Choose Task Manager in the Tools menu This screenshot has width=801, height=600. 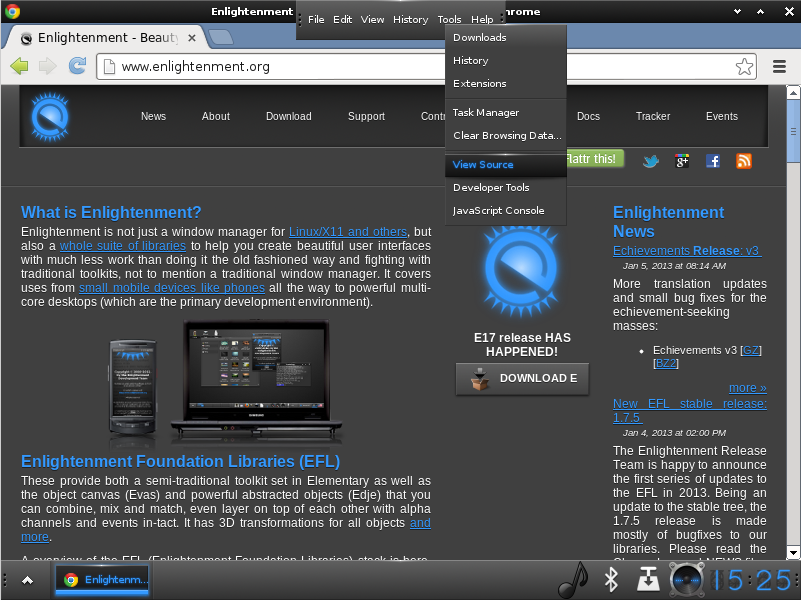tap(486, 113)
